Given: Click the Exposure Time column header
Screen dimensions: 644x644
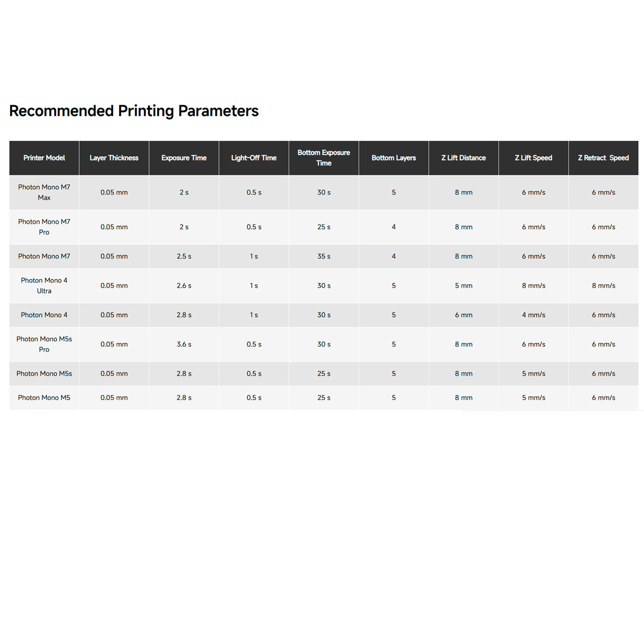Looking at the screenshot, I should (x=184, y=158).
